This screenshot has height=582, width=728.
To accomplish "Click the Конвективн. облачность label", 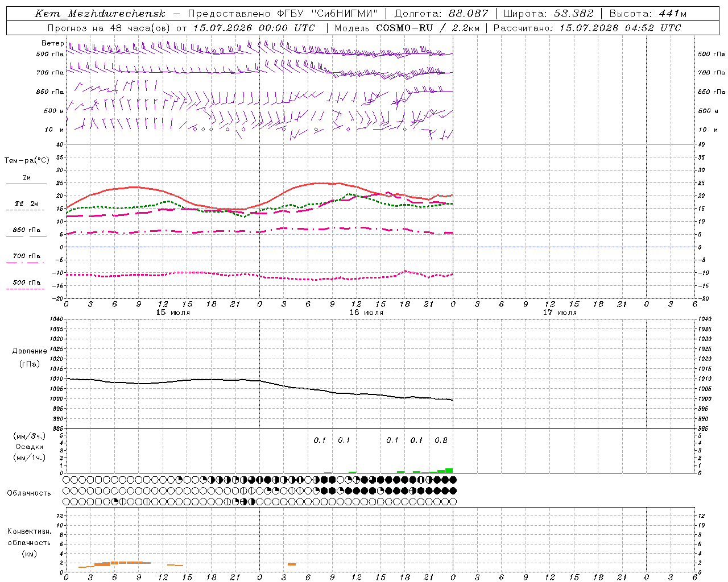I will pos(29,542).
